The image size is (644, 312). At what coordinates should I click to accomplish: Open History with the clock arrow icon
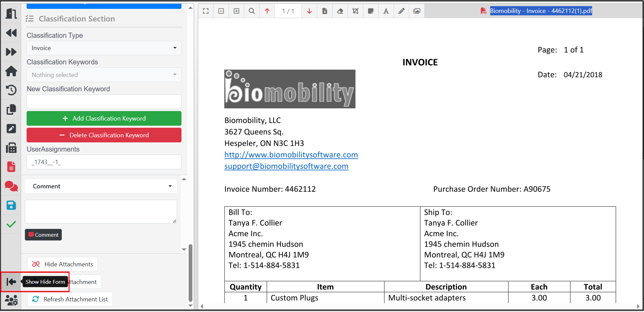11,90
